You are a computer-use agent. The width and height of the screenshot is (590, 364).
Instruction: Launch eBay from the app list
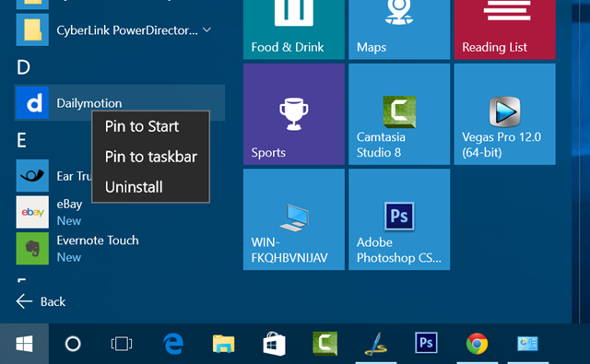click(32, 212)
